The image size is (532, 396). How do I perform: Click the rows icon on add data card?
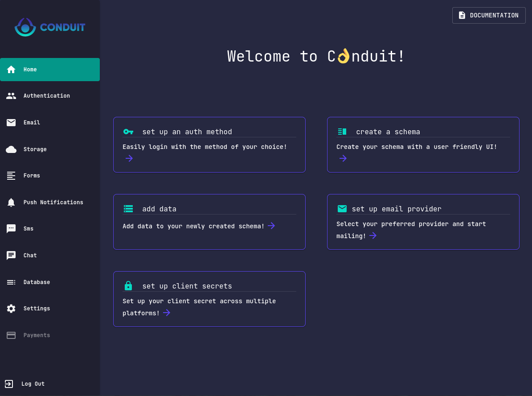pyautogui.click(x=128, y=209)
